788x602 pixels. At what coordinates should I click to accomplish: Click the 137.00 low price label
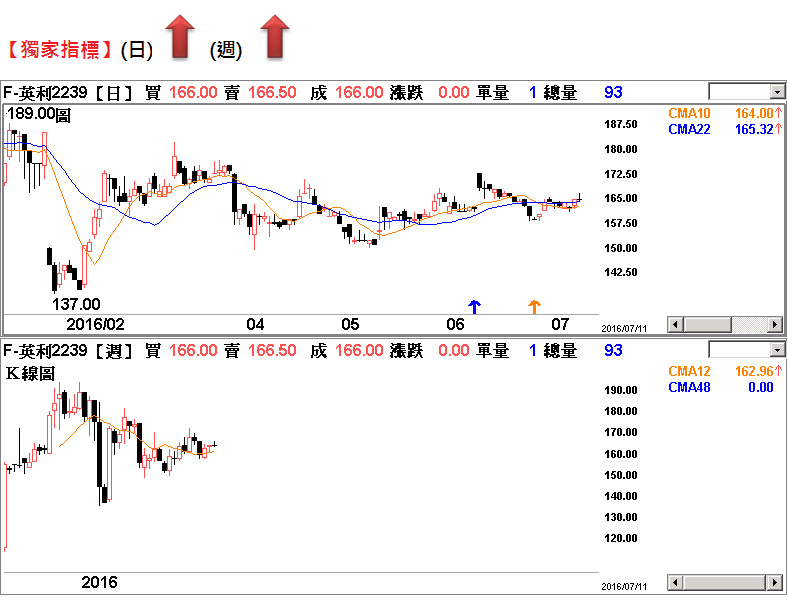point(76,304)
